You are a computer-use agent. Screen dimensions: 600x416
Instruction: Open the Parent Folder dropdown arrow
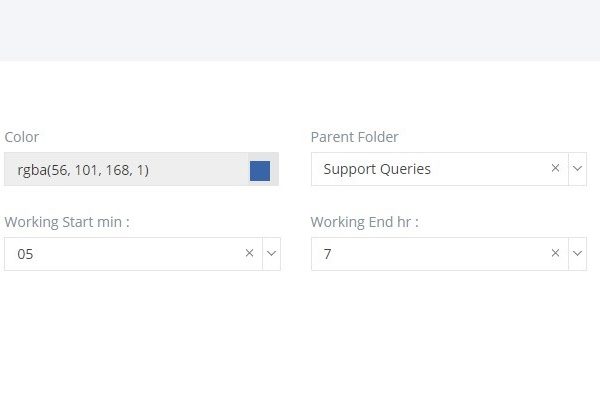pos(577,169)
